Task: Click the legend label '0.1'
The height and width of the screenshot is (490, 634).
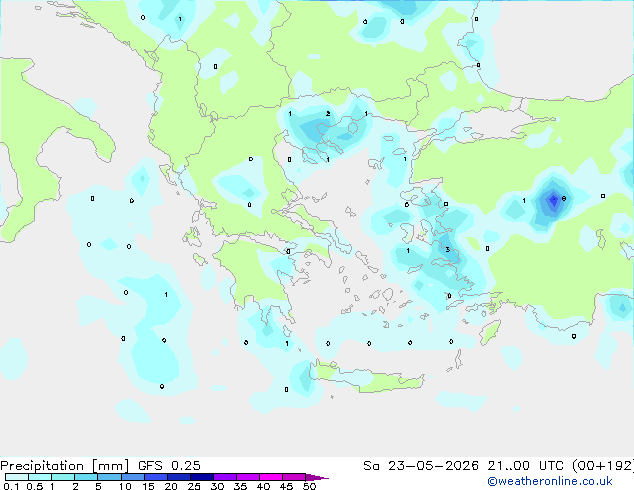Action: (x=11, y=486)
